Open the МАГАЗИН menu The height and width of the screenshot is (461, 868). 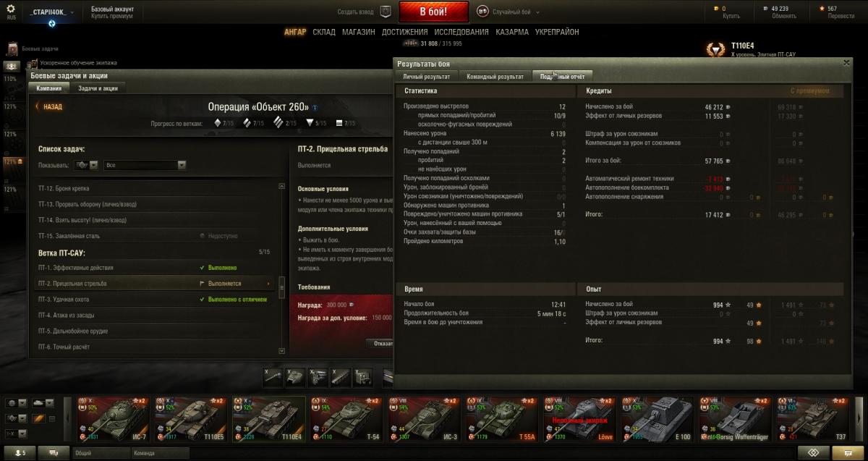(x=359, y=33)
